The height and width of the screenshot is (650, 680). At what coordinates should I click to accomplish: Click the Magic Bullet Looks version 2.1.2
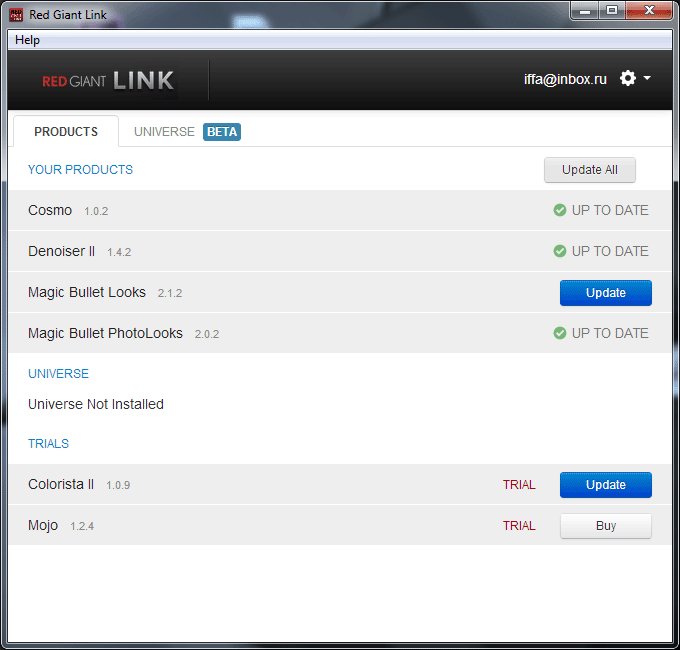point(170,294)
